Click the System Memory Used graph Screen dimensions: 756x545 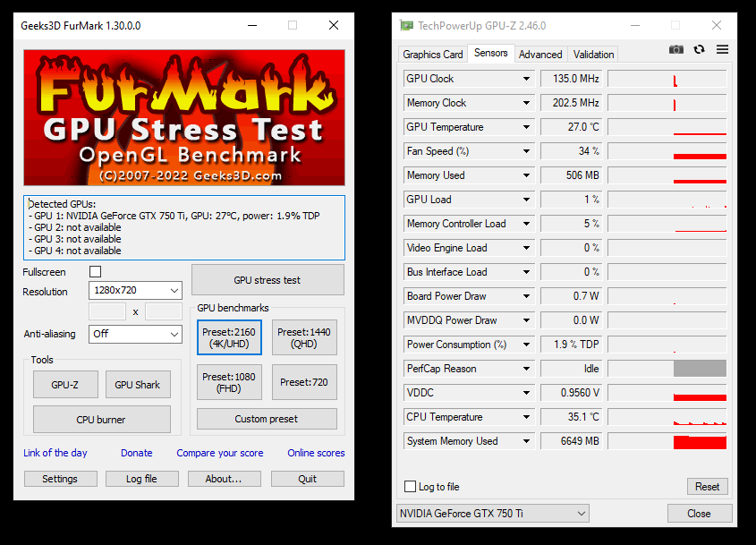(667, 441)
